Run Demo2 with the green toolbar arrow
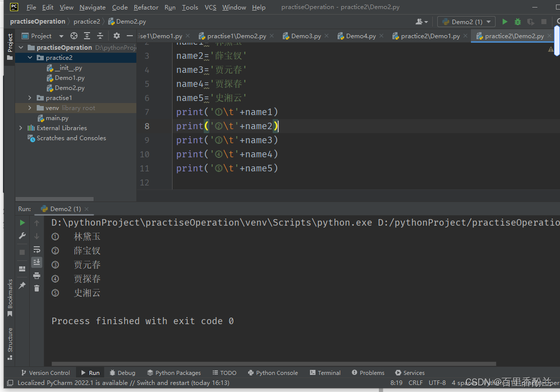 pos(505,22)
